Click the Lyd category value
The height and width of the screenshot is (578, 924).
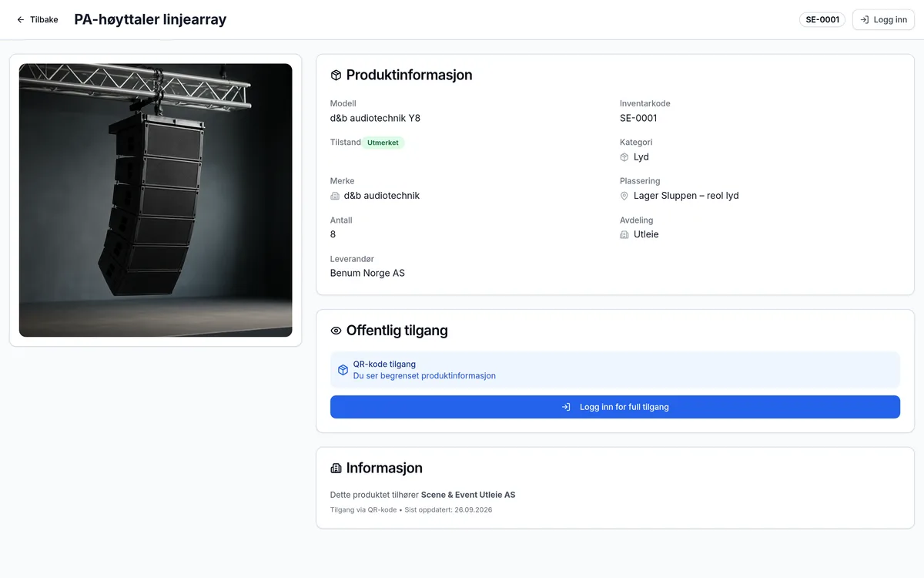(x=641, y=157)
